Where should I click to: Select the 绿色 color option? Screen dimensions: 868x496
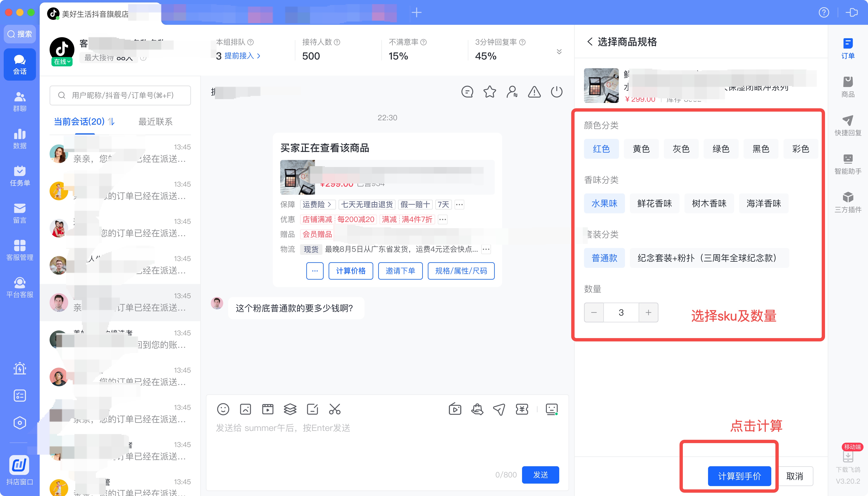point(721,149)
